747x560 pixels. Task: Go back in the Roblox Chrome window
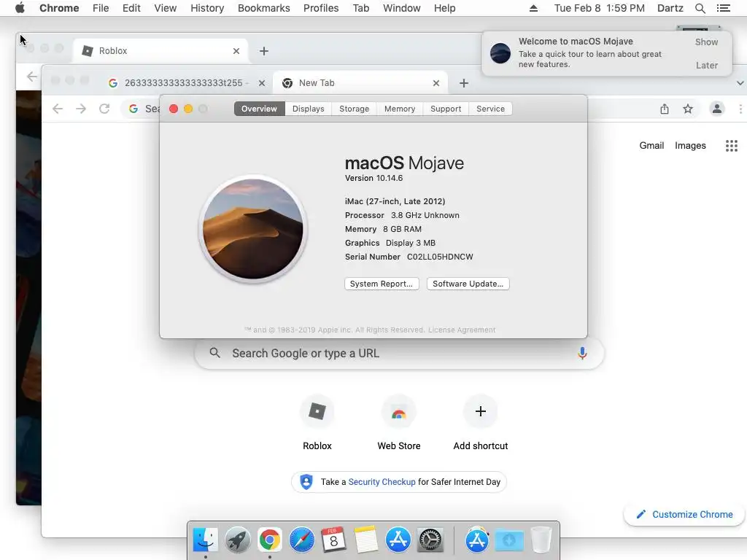coord(32,77)
